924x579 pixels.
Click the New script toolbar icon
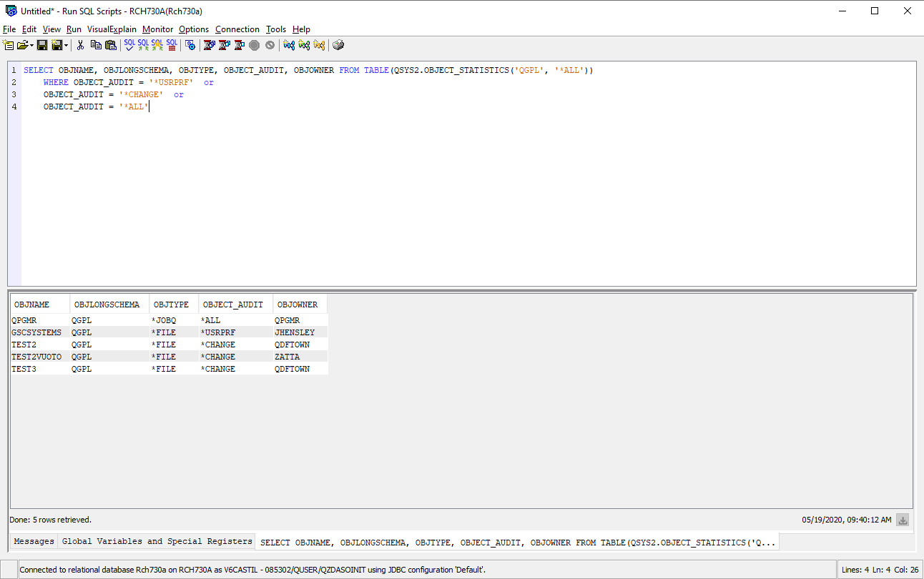tap(8, 45)
